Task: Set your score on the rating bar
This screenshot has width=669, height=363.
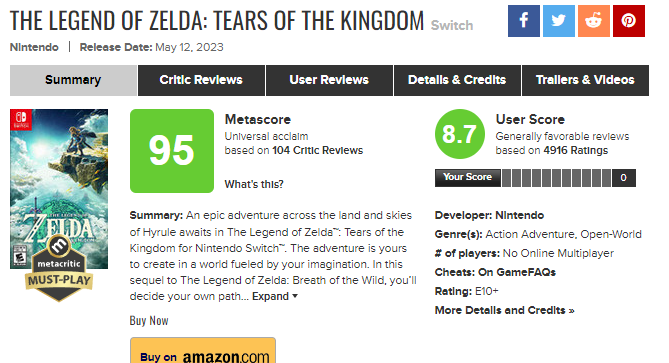Action: [556, 178]
